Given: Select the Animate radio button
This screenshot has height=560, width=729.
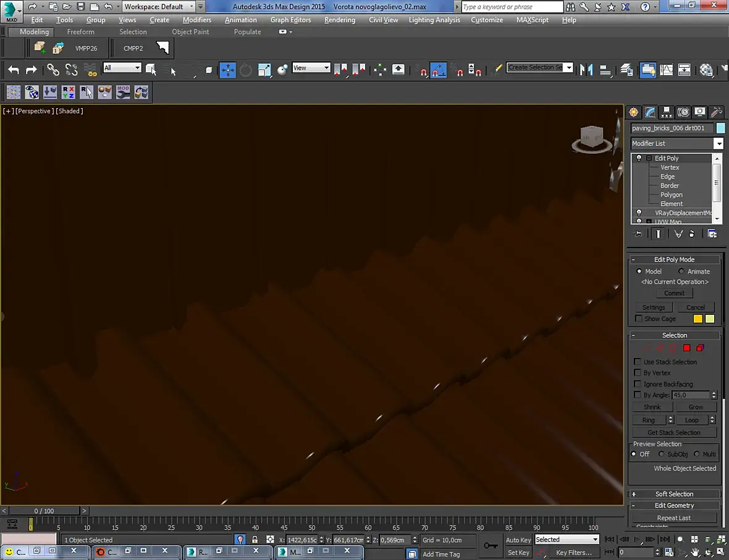Looking at the screenshot, I should [x=681, y=272].
